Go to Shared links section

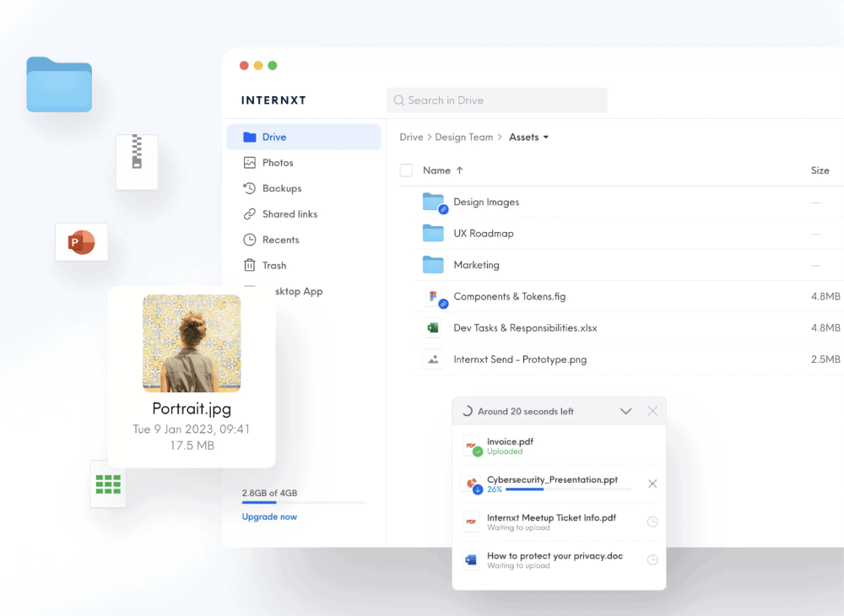coord(289,214)
